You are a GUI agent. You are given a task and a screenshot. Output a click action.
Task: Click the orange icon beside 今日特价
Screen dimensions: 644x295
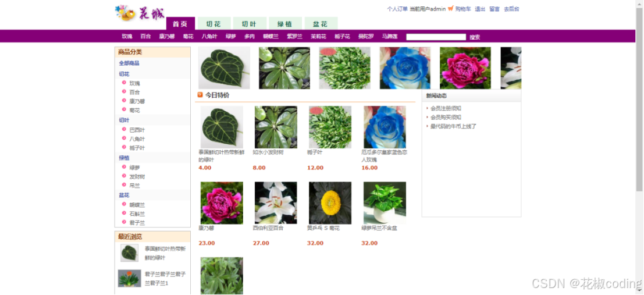(200, 95)
